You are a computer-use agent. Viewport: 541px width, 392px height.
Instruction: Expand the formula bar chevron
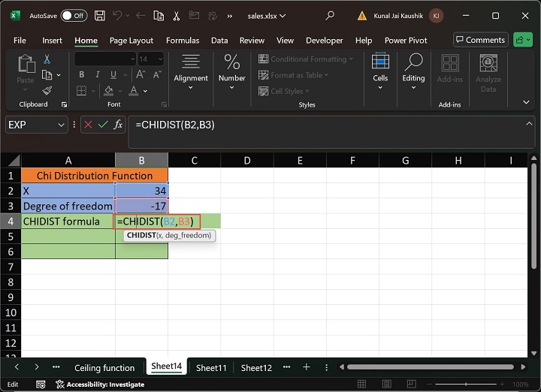530,124
